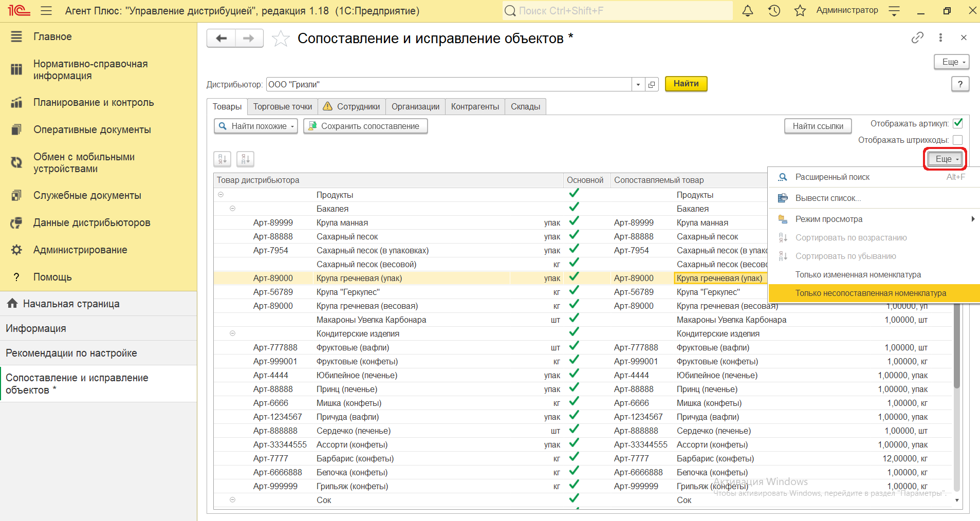
Task: Enable Отображать штрихкоды checkbox
Action: [x=957, y=140]
